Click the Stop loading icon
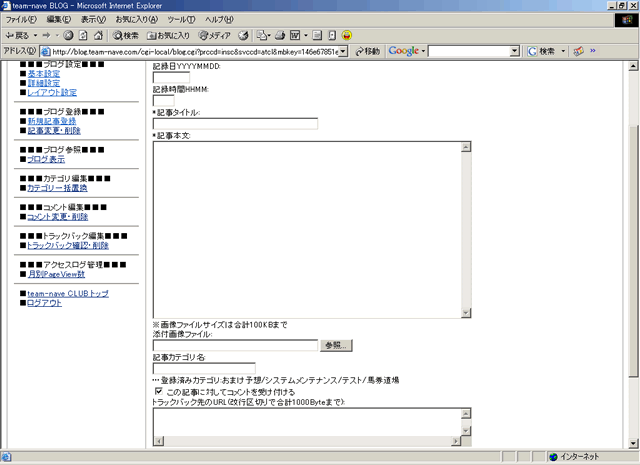This screenshot has width=640, height=465. tap(67, 35)
